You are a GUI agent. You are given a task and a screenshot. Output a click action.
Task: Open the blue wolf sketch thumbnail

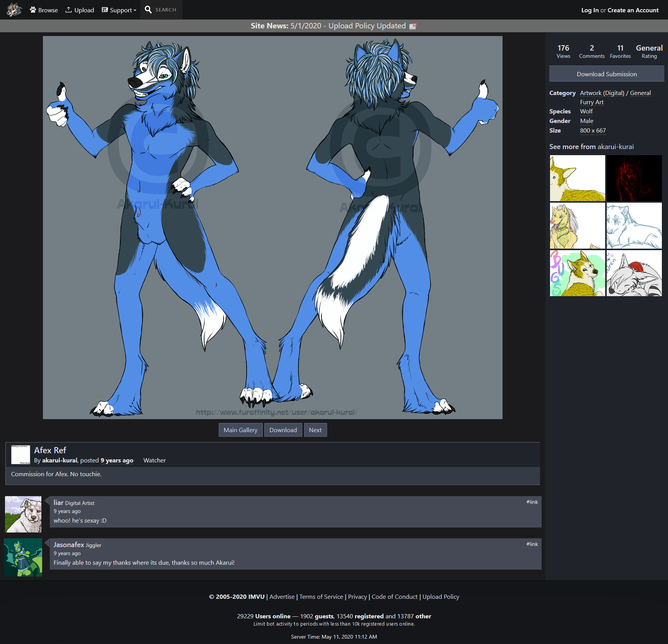[x=634, y=226]
